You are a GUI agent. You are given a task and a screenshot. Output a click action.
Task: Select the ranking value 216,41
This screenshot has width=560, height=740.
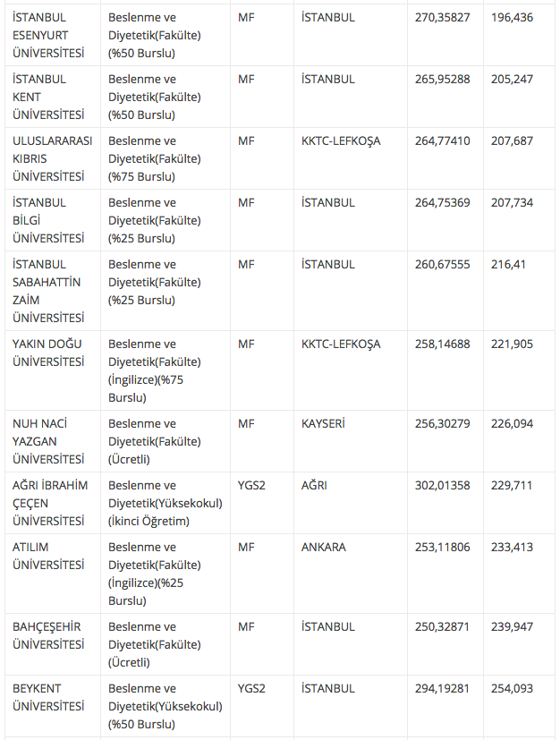tap(509, 265)
